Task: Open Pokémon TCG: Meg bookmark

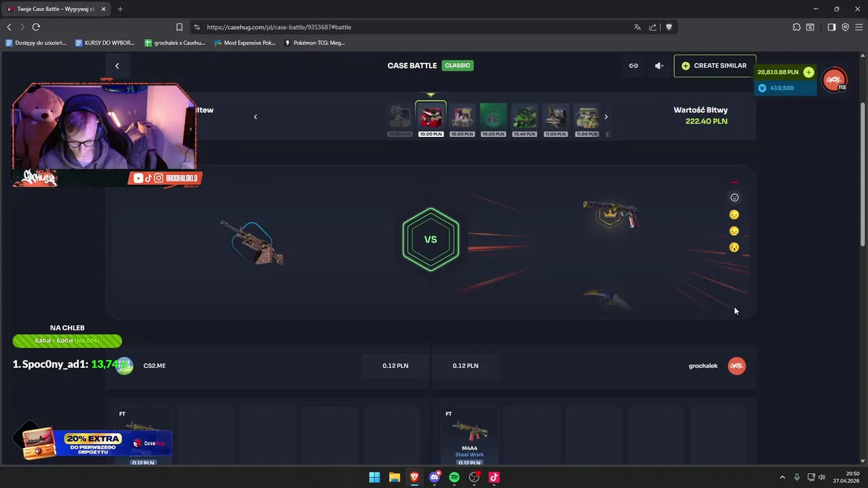Action: pyautogui.click(x=315, y=43)
